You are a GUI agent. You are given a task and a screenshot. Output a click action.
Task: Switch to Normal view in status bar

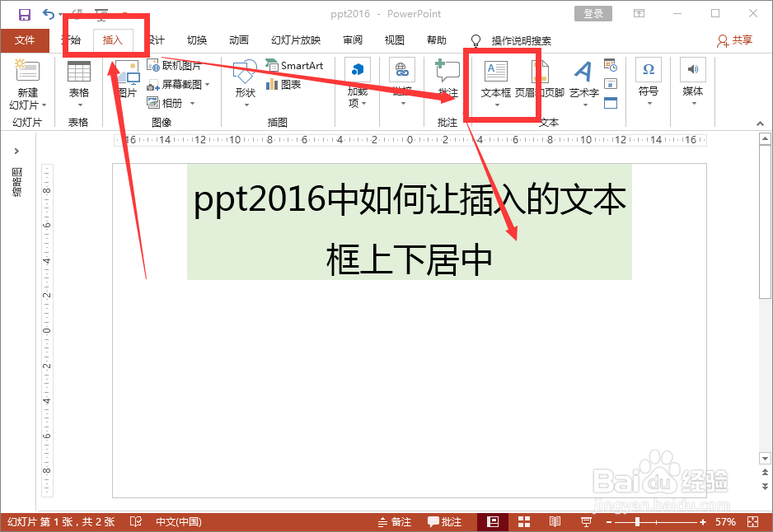point(493,521)
